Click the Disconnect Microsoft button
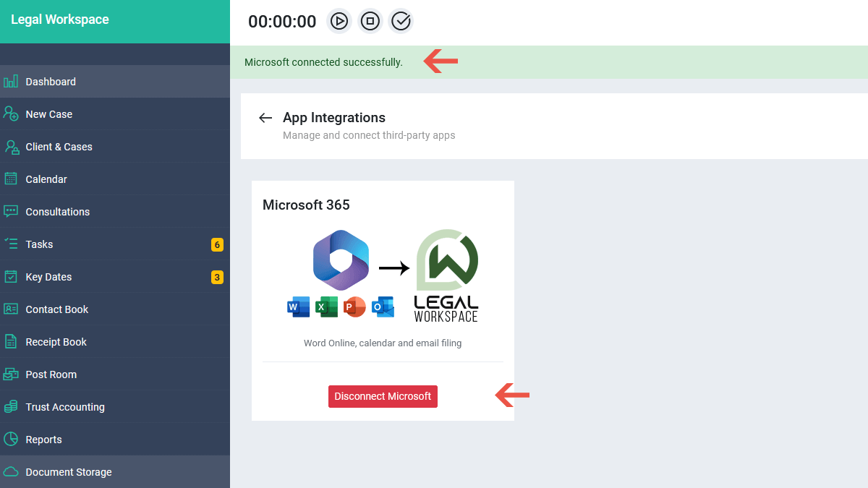The height and width of the screenshot is (488, 868). point(383,396)
